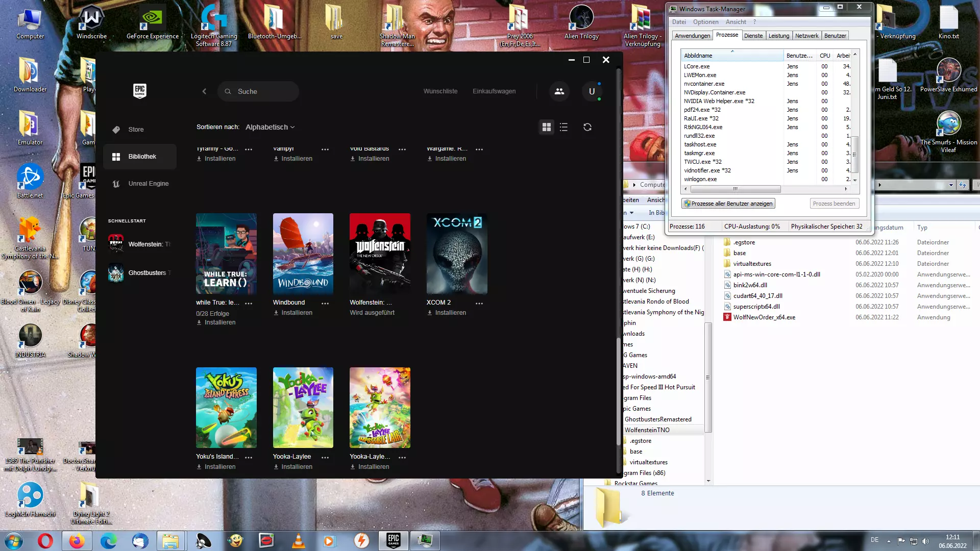Select bink2w64.dll file in Explorer
The width and height of the screenshot is (980, 551).
coord(750,285)
